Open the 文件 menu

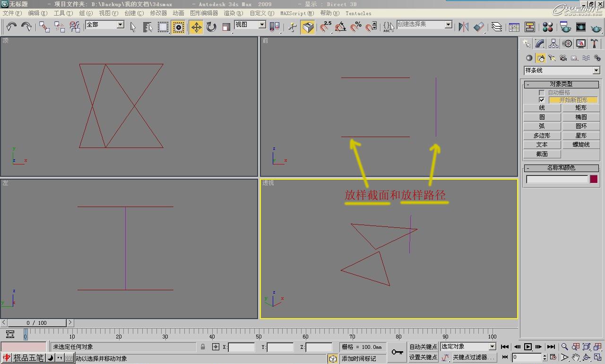click(11, 13)
